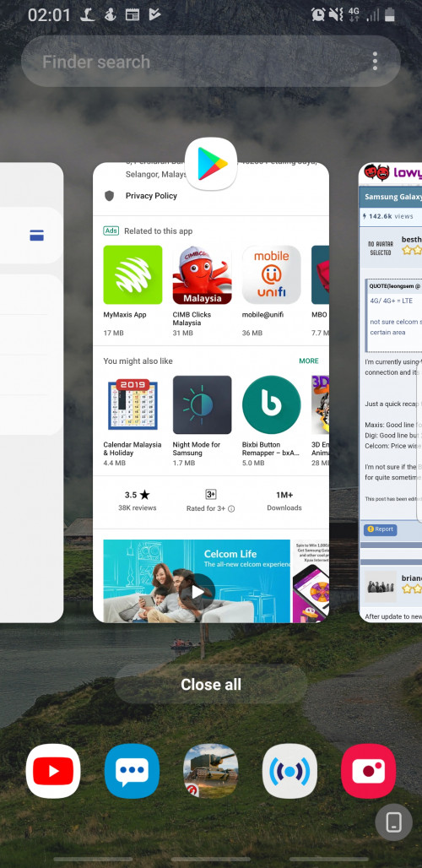Tap the Google Play Store app icon above the card
The width and height of the screenshot is (422, 868).
coord(211,163)
